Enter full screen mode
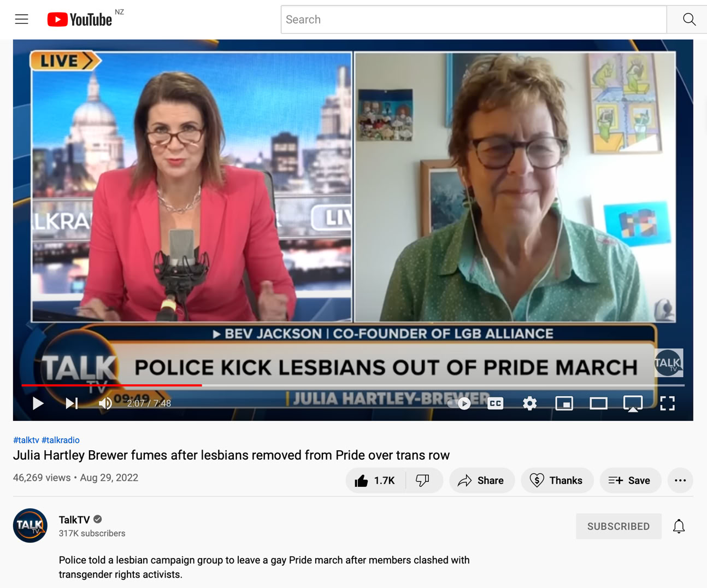 coord(667,404)
